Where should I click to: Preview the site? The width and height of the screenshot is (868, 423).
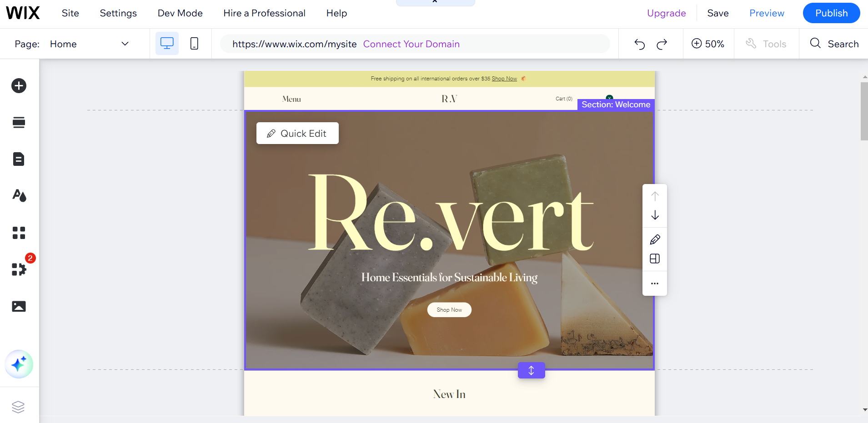pyautogui.click(x=767, y=13)
